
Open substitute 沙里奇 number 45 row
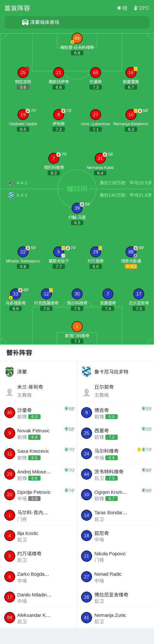39,413
